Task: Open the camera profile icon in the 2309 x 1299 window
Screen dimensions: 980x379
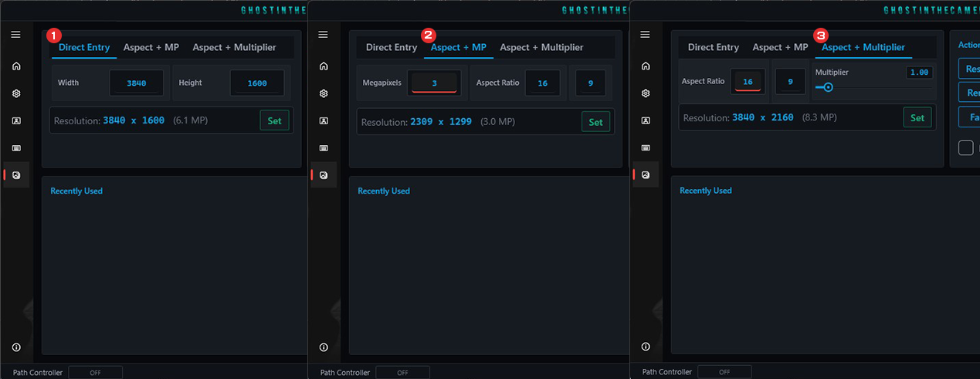Action: 323,120
